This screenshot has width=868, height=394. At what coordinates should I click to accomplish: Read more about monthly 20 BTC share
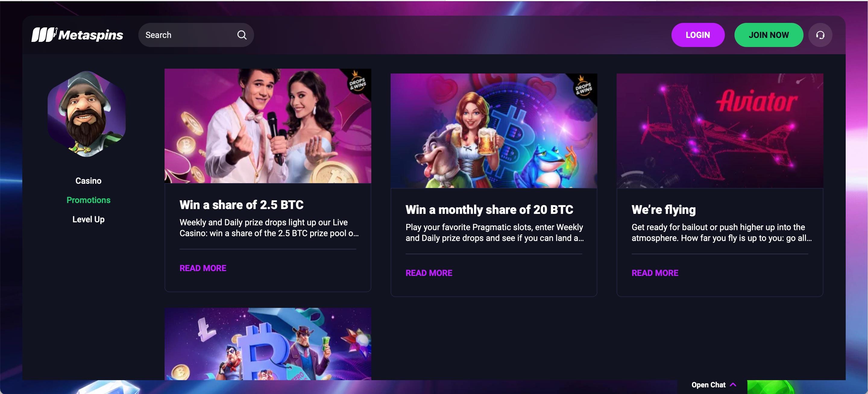point(429,273)
